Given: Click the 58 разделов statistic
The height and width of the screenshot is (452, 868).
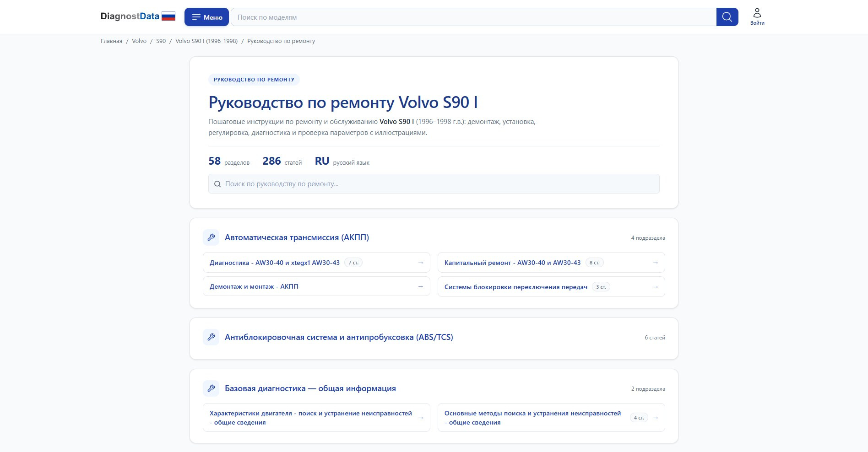Looking at the screenshot, I should coord(229,161).
